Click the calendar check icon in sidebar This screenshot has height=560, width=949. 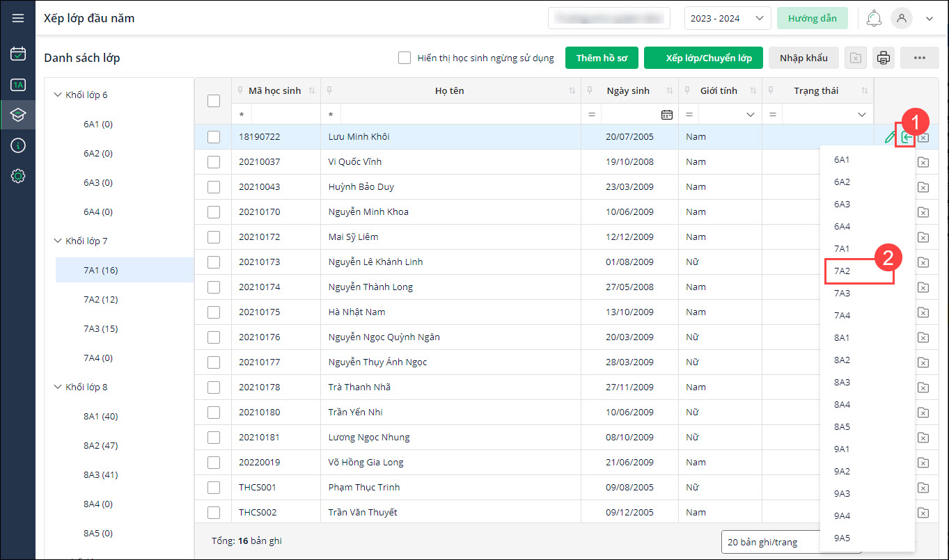[18, 54]
